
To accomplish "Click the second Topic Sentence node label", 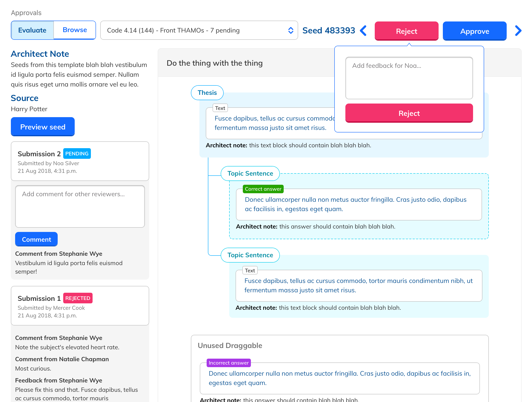I will (x=250, y=255).
